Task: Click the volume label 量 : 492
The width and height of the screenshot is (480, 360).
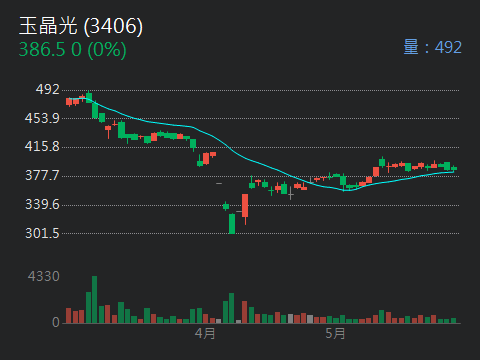Action: coord(433,47)
